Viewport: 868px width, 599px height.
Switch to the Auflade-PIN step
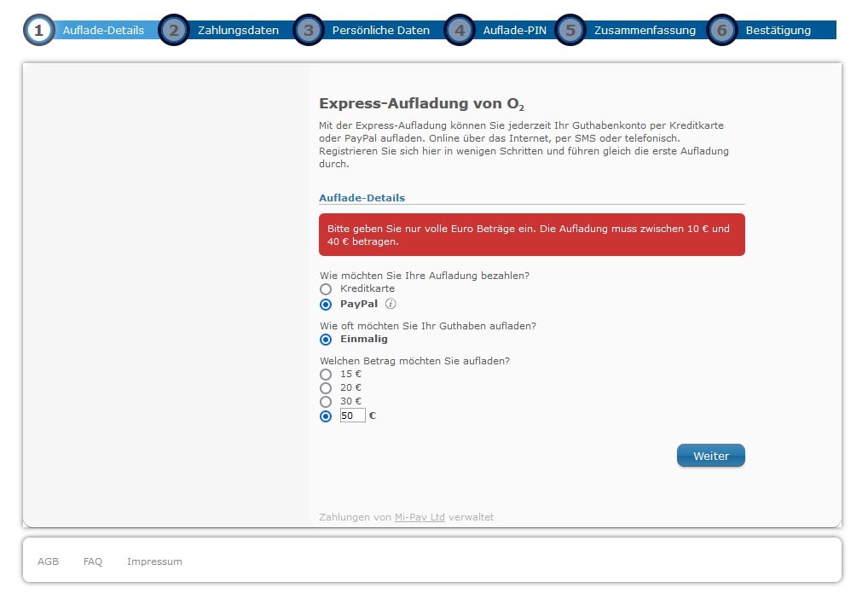[514, 31]
